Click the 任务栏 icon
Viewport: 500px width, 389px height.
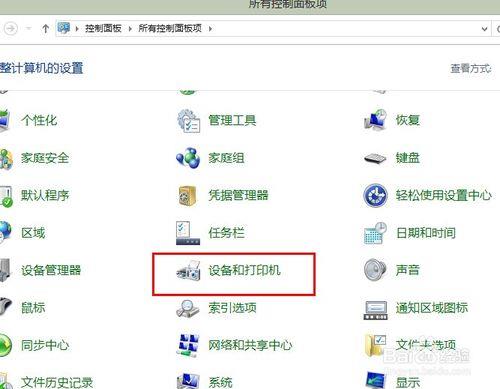click(188, 233)
